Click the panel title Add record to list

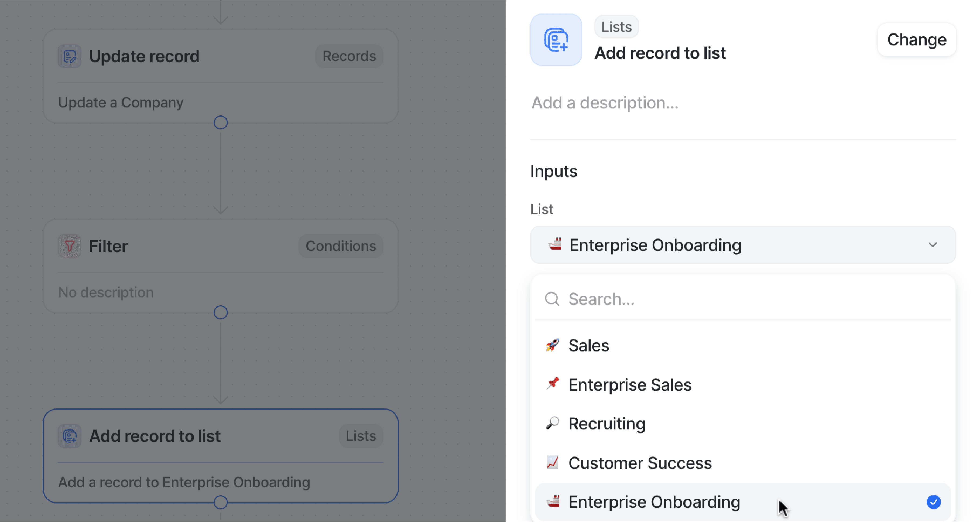(660, 53)
